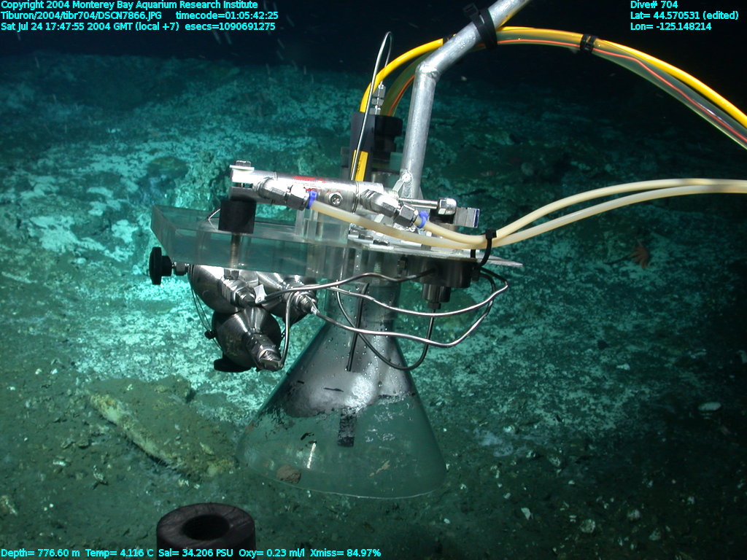The width and height of the screenshot is (747, 560).
Task: Click the Sat Jul 24 2004 GMT timestamp
Action: click(90, 26)
